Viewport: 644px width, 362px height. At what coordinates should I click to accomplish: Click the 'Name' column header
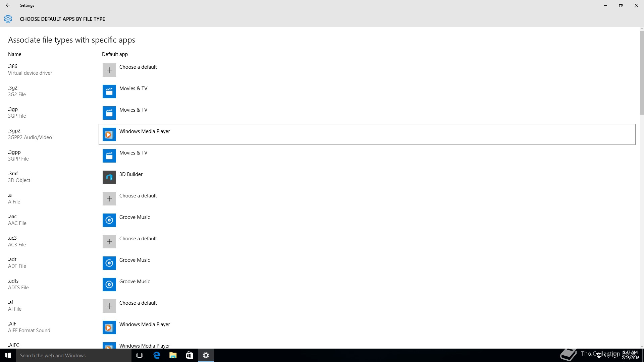click(14, 54)
